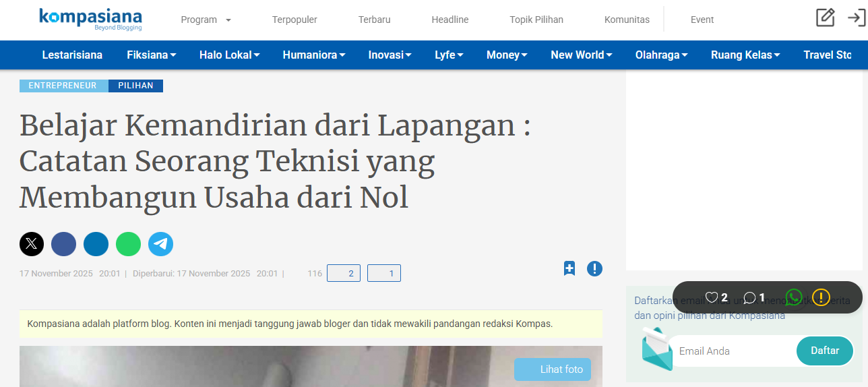Click the ENTREPRENEUR category tag
Screen dimensions: 868x387
64,86
